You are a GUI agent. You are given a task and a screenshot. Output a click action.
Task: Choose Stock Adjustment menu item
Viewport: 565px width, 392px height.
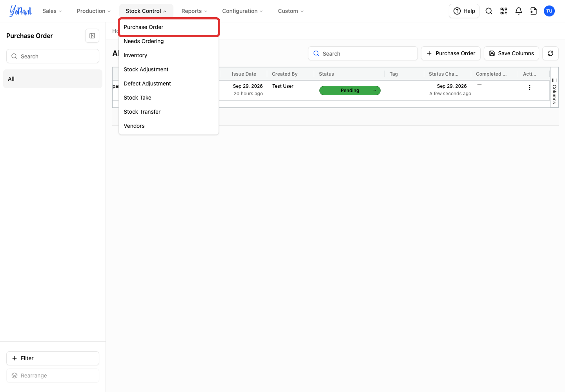click(x=169, y=69)
